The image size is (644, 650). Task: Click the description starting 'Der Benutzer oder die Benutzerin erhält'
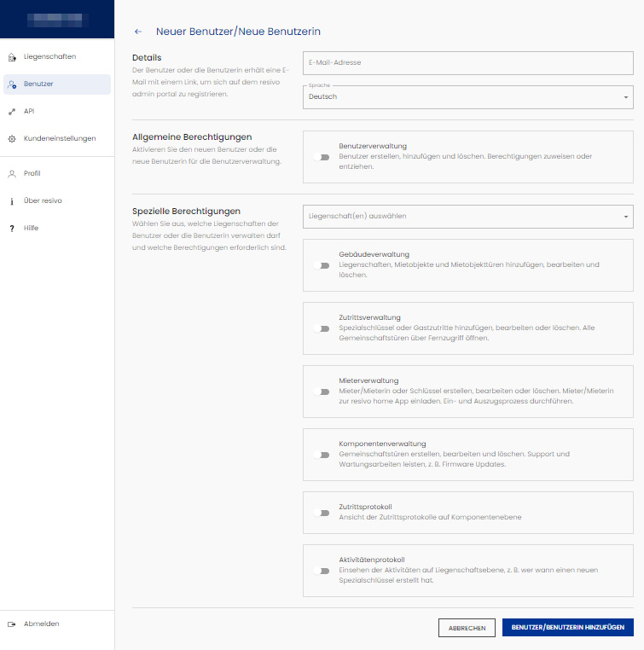click(x=211, y=82)
